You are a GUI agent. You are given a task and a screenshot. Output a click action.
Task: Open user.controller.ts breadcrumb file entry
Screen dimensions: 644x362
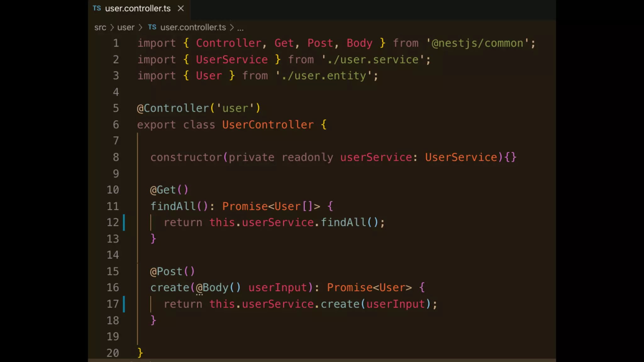193,28
